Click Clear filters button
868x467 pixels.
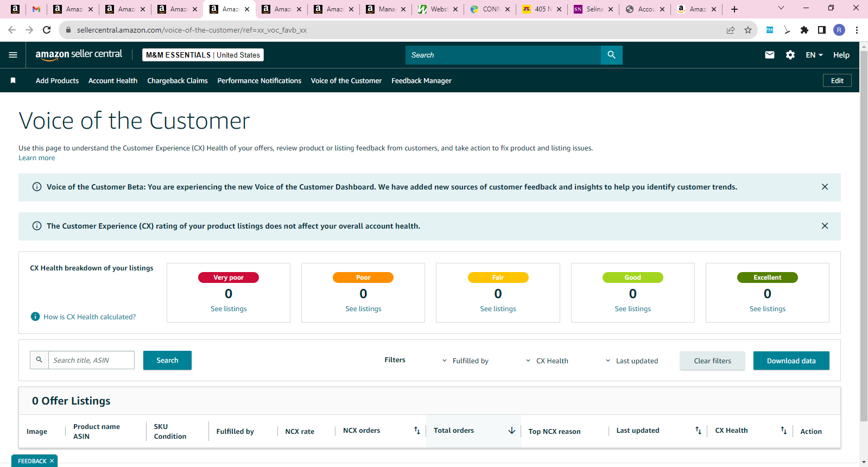[x=712, y=361]
